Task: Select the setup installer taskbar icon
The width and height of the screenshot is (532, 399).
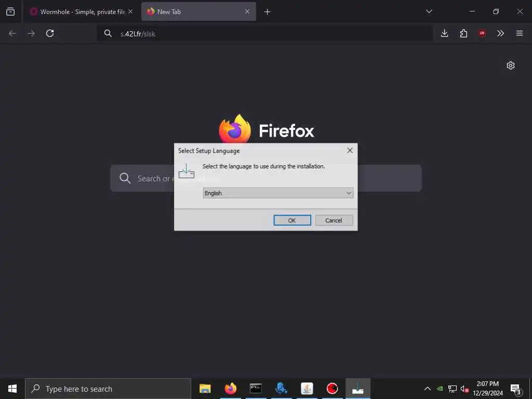Action: tap(358, 389)
